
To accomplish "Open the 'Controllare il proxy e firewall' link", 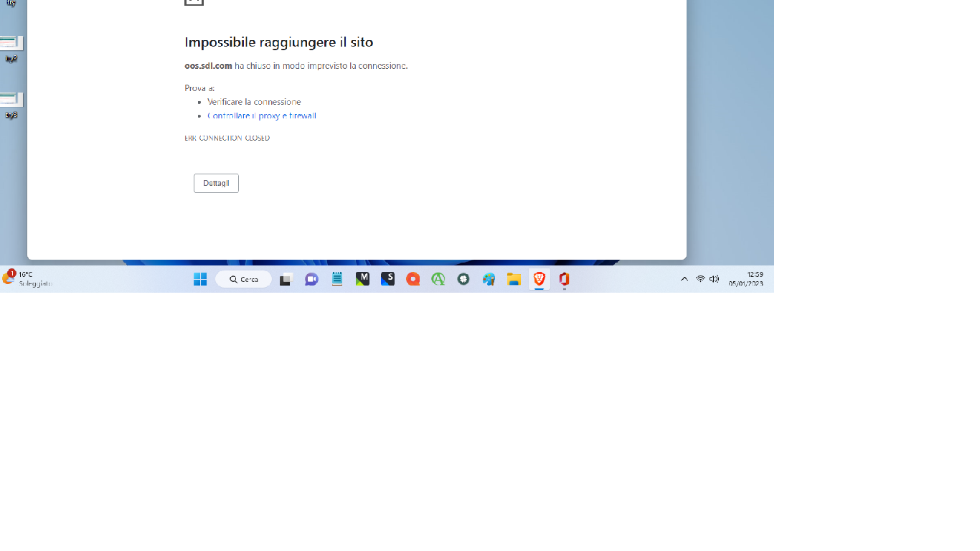I will pos(262,116).
